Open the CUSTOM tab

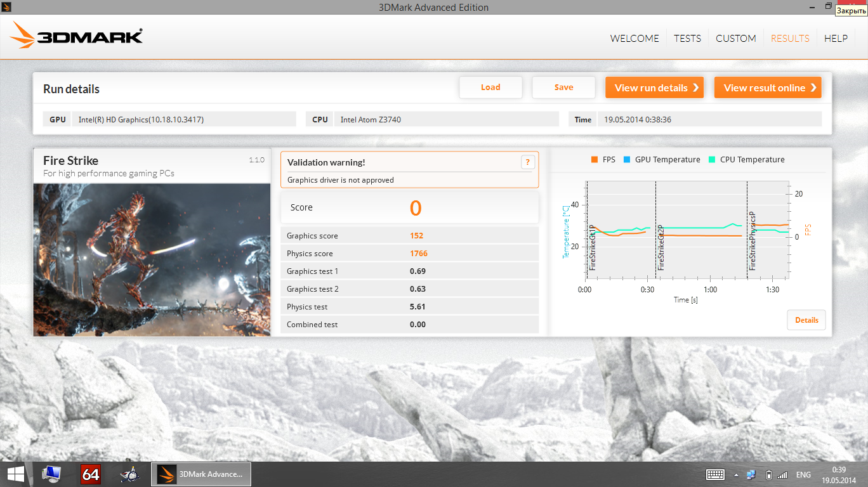(x=735, y=38)
